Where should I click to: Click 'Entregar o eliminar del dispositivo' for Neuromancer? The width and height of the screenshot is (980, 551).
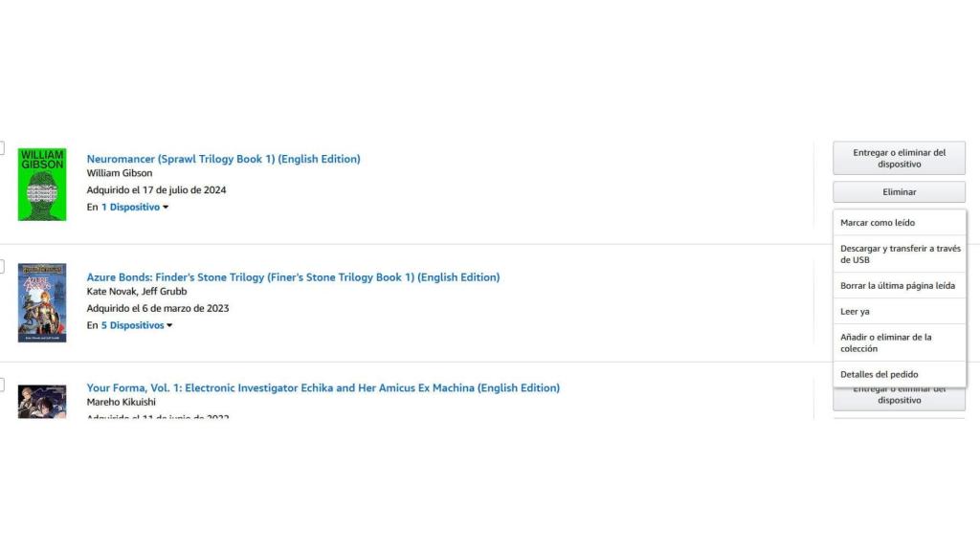pos(899,157)
